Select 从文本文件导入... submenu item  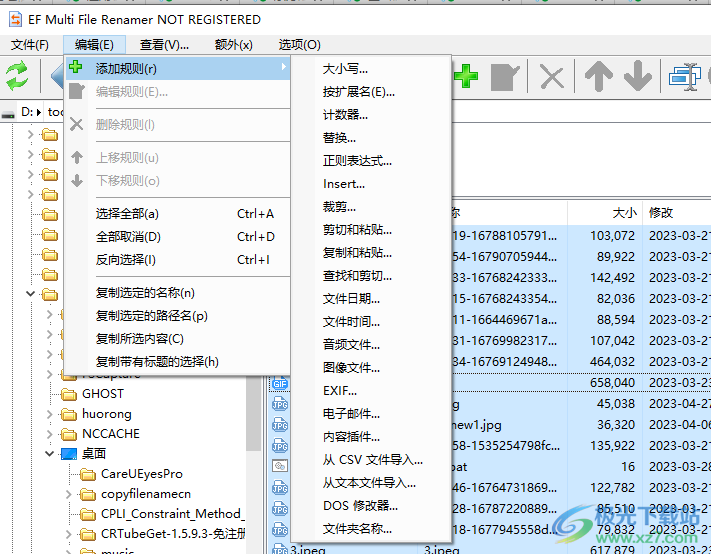click(371, 483)
